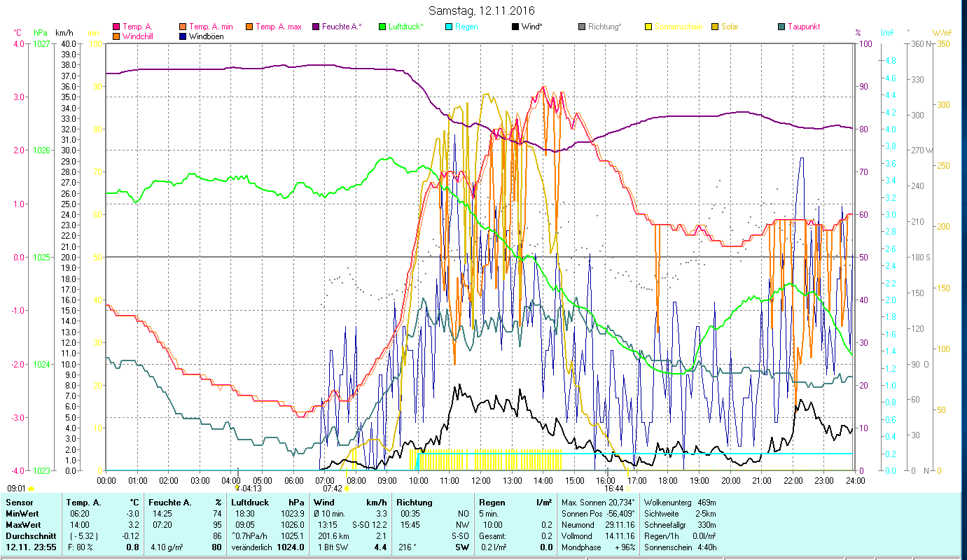Click the Solar legend swatch
The width and height of the screenshot is (967, 560).
point(715,27)
